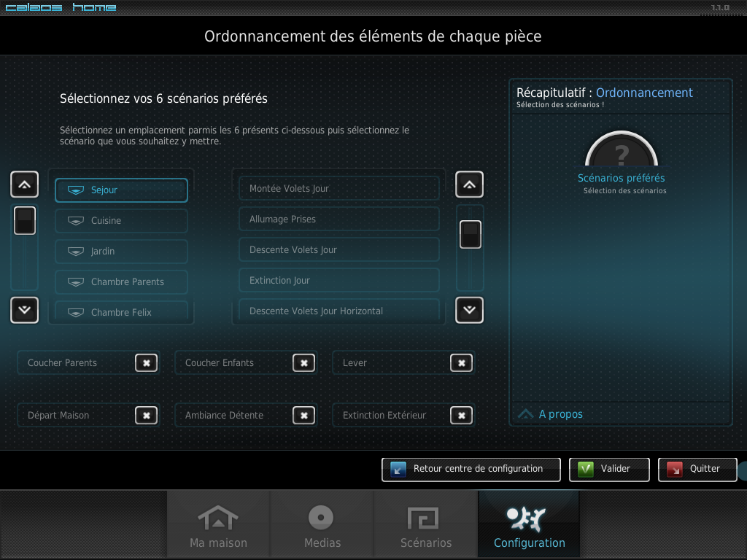This screenshot has width=747, height=560.
Task: Click the Ordonnancement recap title
Action: 644,93
